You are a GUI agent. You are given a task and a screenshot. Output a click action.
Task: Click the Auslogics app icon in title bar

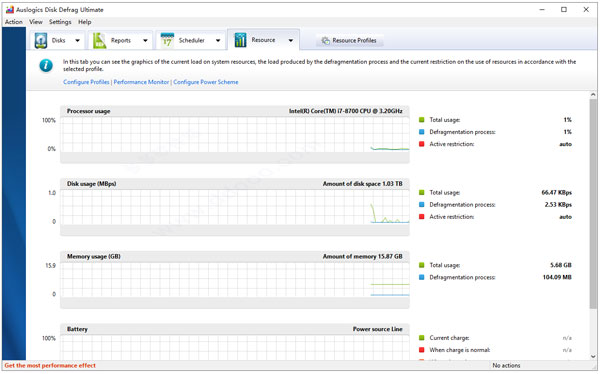pyautogui.click(x=10, y=10)
